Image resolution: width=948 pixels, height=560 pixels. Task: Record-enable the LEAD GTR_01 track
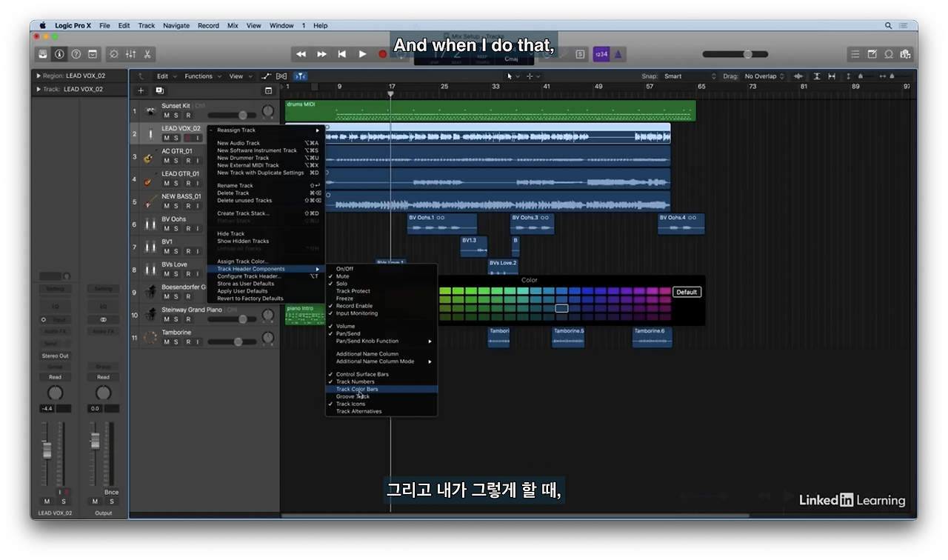coord(187,184)
